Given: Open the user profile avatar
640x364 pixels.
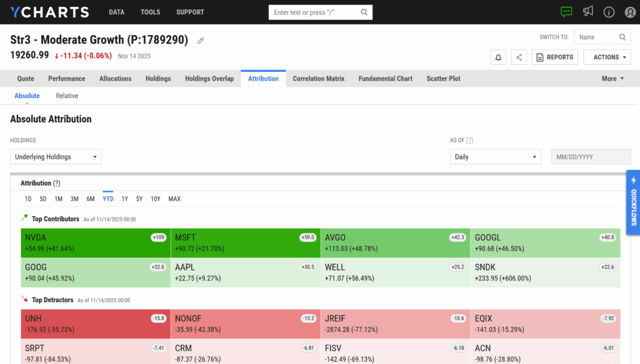Looking at the screenshot, I should click(x=630, y=12).
